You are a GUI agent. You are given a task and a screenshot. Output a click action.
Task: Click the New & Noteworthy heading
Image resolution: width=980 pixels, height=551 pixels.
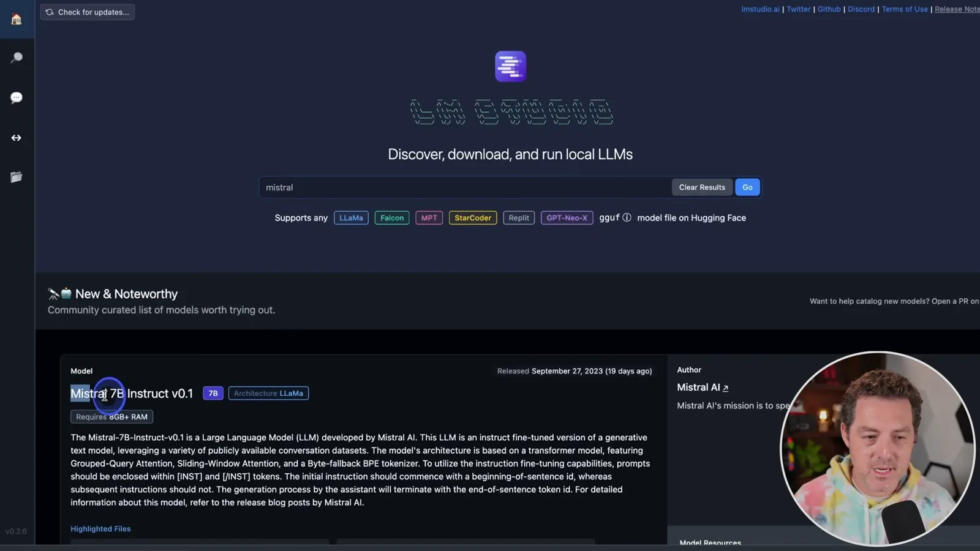click(x=126, y=294)
